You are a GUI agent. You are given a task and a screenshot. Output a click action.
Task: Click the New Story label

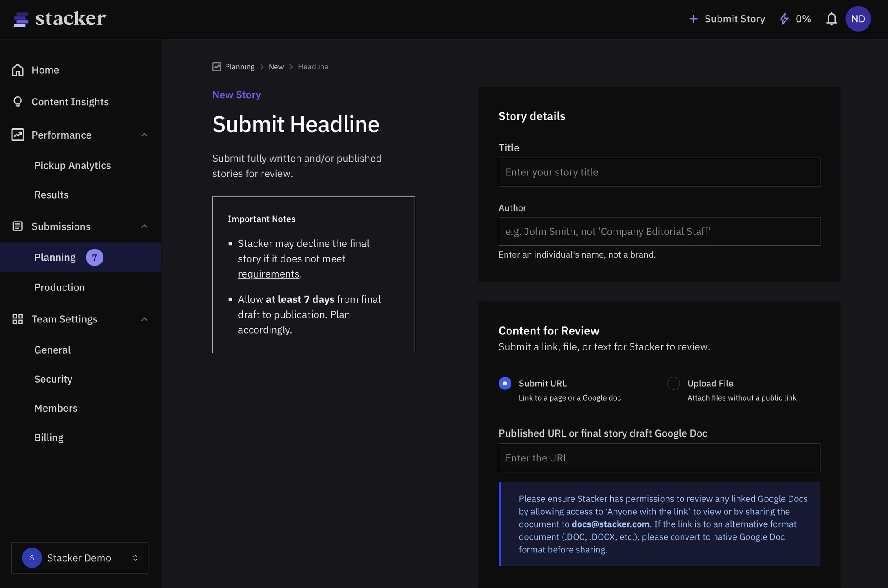click(x=237, y=95)
